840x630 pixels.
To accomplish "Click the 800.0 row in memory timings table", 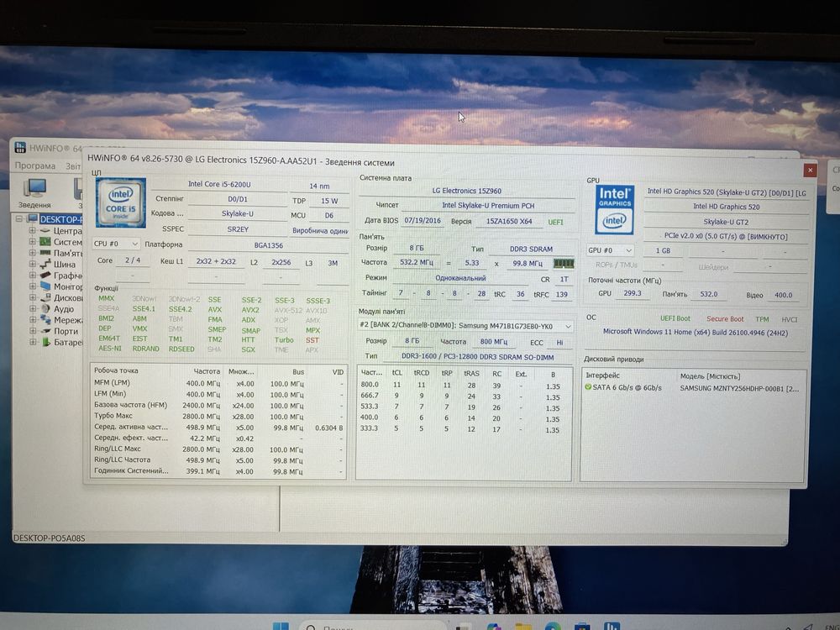I will (462, 386).
